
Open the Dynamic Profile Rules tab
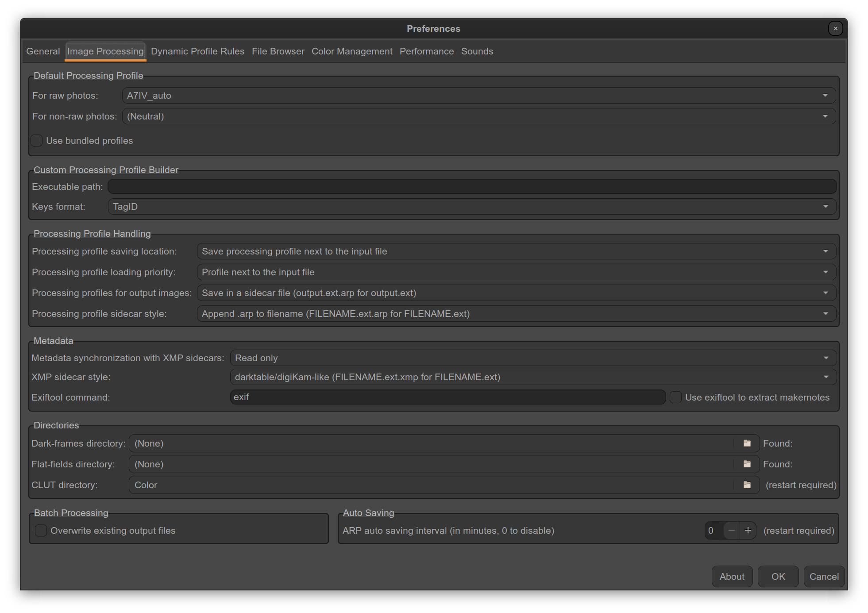(197, 51)
